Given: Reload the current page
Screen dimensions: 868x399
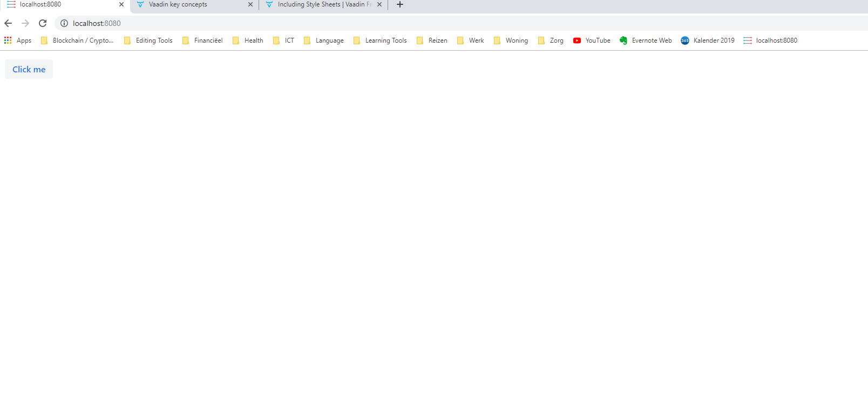Looking at the screenshot, I should pyautogui.click(x=43, y=23).
